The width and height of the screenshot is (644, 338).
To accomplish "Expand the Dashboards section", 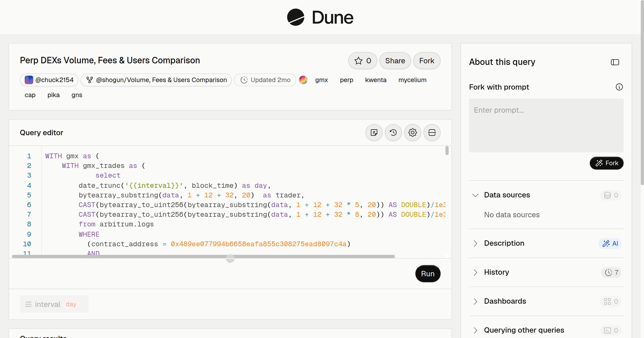I will pos(475,301).
